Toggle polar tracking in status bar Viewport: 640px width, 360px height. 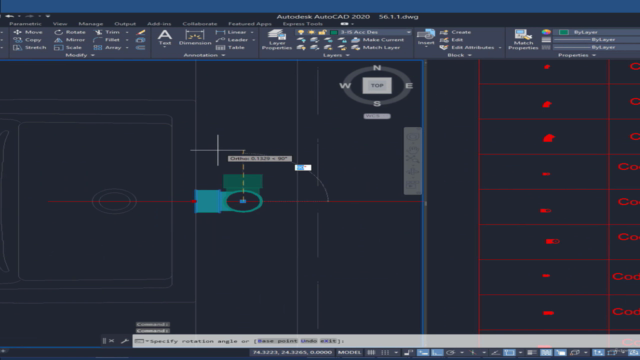click(451, 352)
